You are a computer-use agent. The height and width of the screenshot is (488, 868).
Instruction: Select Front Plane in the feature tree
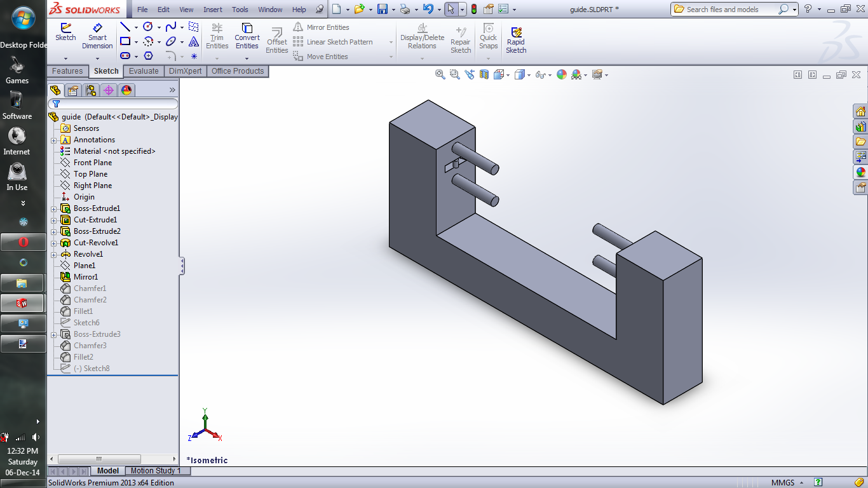pos(93,163)
